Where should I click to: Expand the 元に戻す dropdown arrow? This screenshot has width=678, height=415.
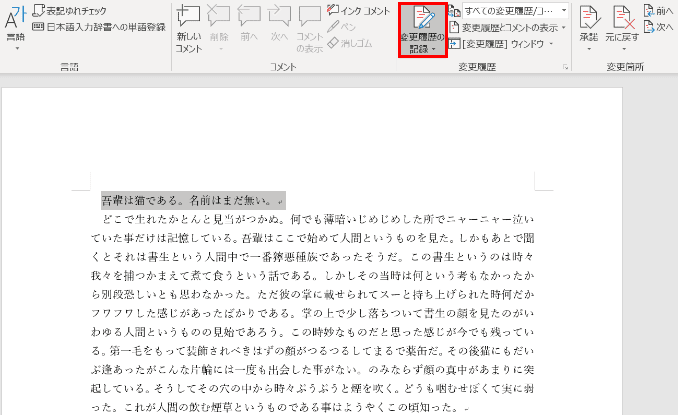coord(623,48)
